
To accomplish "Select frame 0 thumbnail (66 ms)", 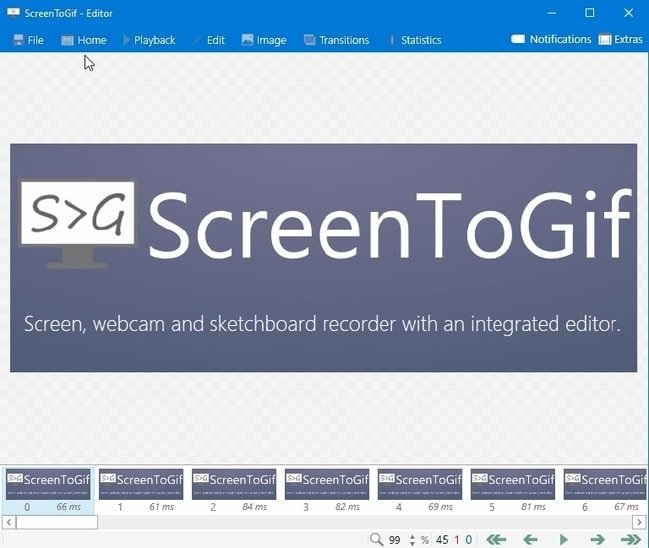I will (48, 491).
